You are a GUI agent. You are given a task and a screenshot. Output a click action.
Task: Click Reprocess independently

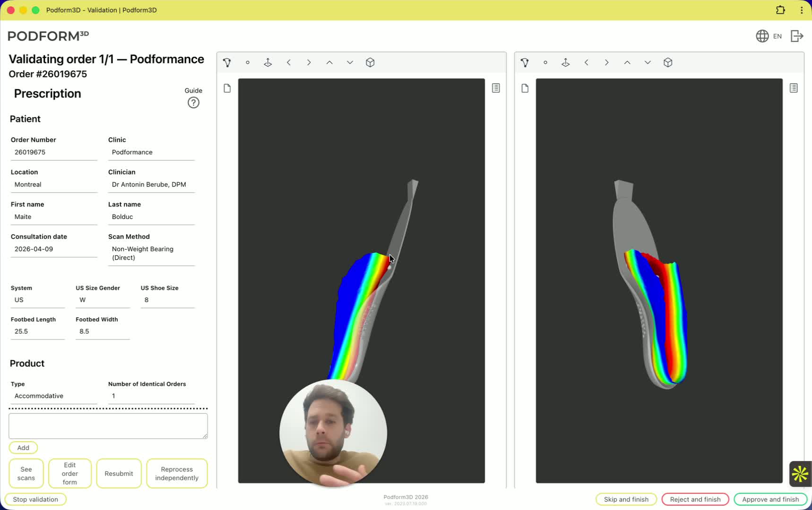click(x=177, y=474)
